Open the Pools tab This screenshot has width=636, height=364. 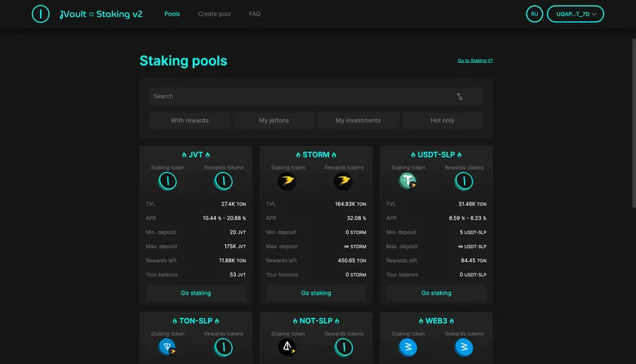pyautogui.click(x=172, y=14)
